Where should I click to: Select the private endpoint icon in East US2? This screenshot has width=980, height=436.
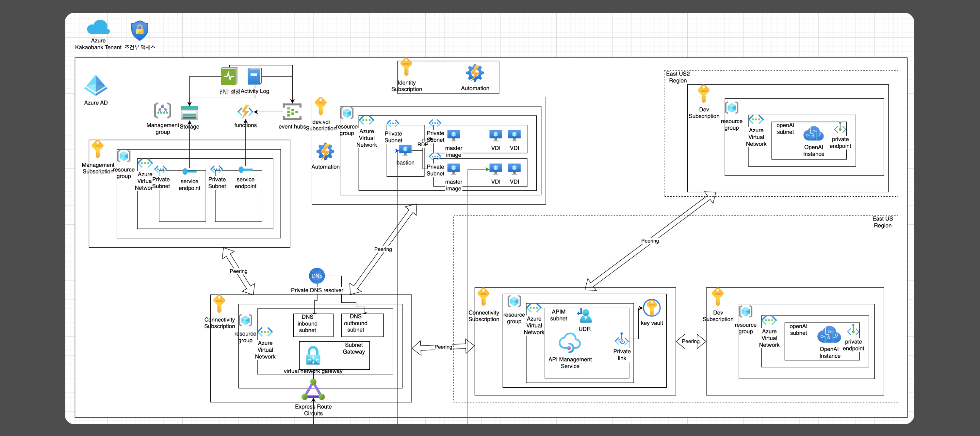coord(840,128)
